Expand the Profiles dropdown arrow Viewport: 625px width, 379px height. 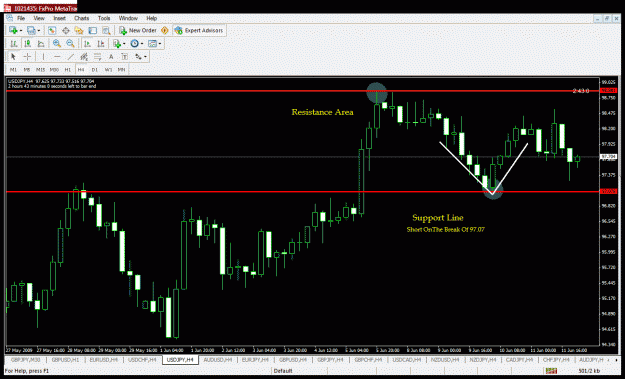click(x=39, y=31)
